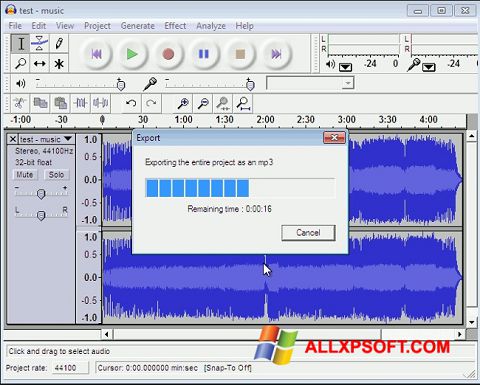Expand the output meter dropdown arrow
Viewport: 480px width, 385px height.
click(345, 67)
